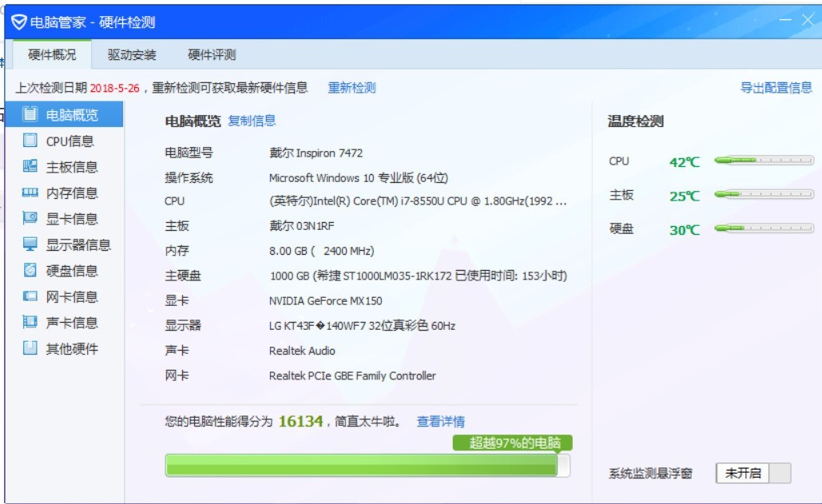Viewport: 822px width, 504px height.
Task: Click the 声卡信息 sound card icon
Action: 30,322
